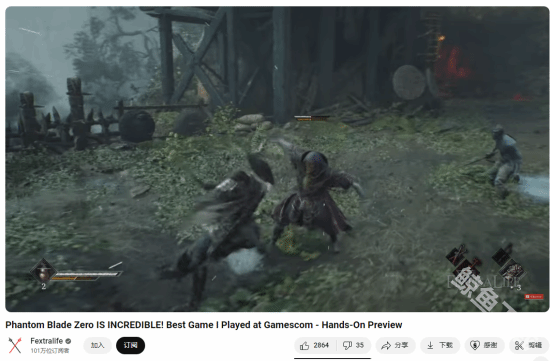Click the Super Thanks heart icon
This screenshot has width=550, height=361.
click(x=475, y=346)
